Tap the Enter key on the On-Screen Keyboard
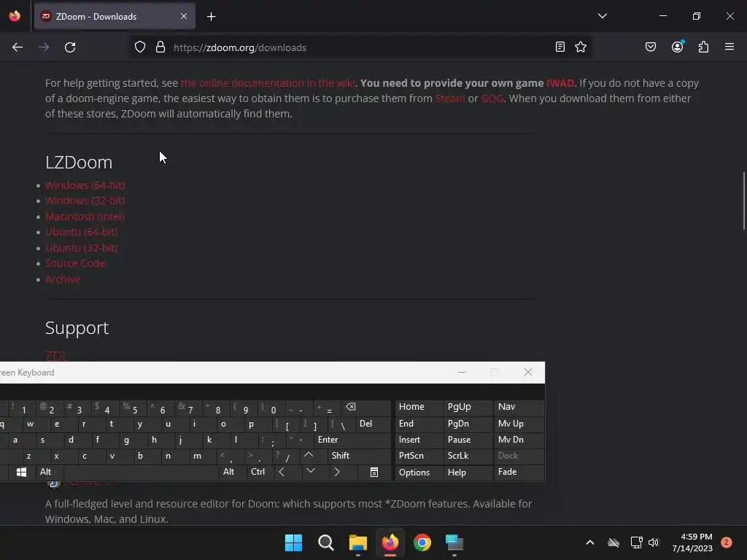This screenshot has height=560, width=747. pyautogui.click(x=352, y=440)
